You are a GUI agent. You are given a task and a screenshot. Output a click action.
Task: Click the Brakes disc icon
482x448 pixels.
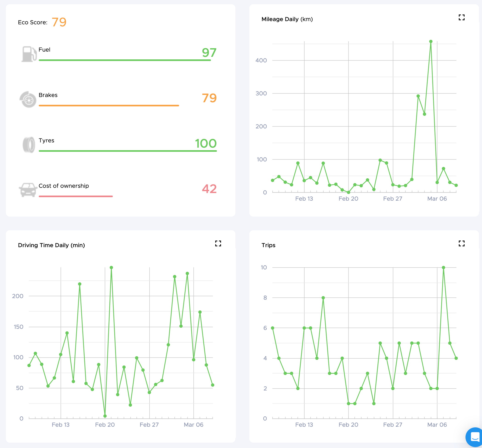point(28,100)
